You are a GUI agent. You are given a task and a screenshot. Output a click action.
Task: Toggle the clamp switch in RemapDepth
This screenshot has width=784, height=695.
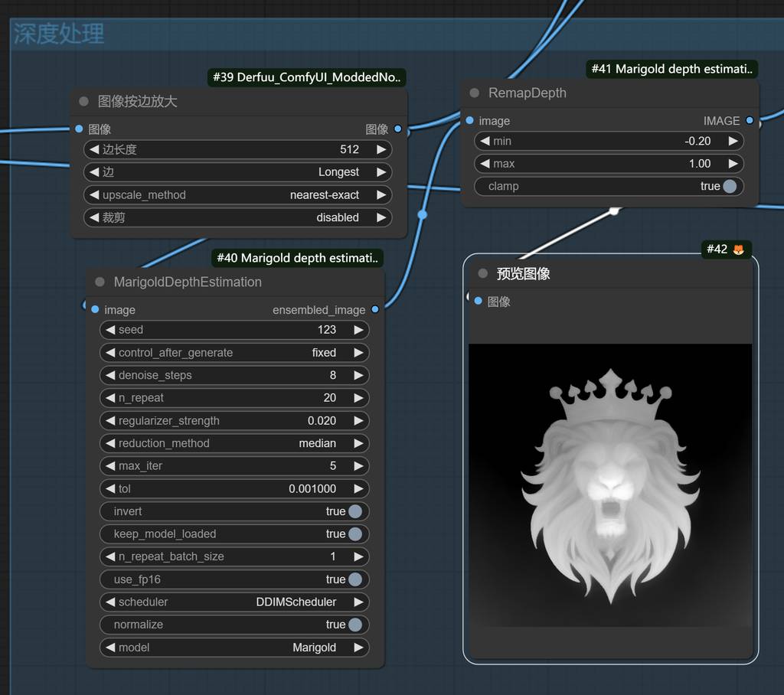click(729, 186)
